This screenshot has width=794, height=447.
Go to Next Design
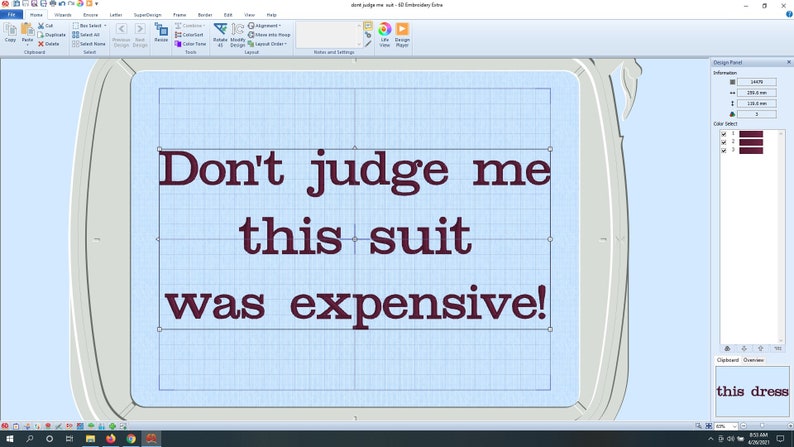(x=140, y=35)
